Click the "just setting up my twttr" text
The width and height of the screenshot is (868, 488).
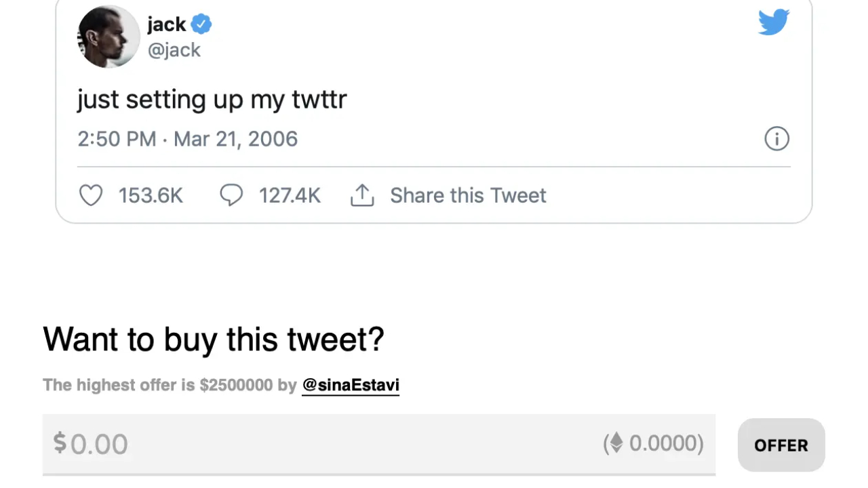coord(212,99)
